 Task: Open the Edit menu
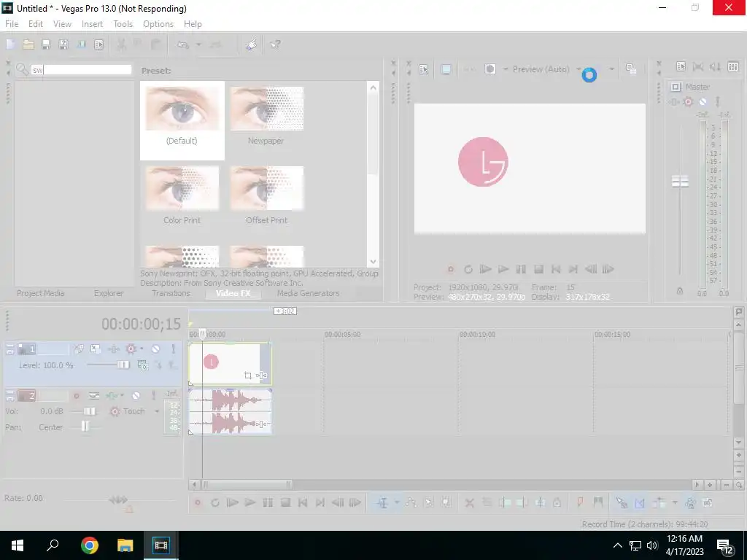pyautogui.click(x=35, y=24)
